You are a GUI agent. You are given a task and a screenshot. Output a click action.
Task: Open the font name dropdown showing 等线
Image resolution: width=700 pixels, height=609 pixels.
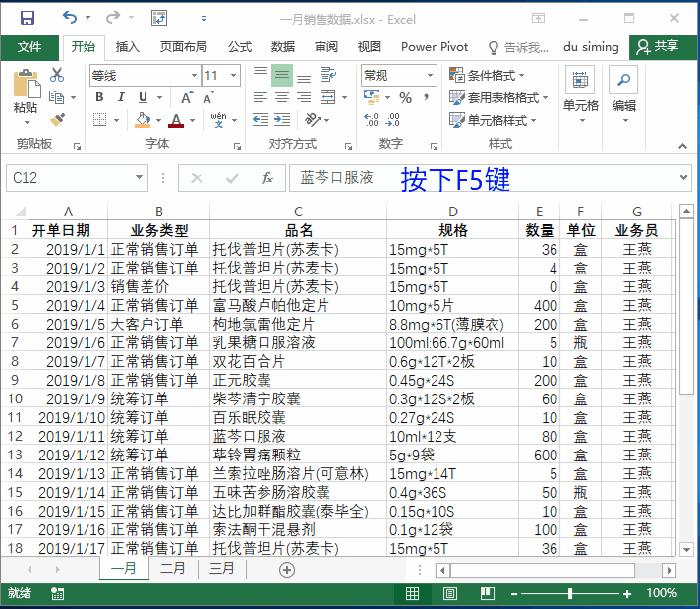(195, 75)
